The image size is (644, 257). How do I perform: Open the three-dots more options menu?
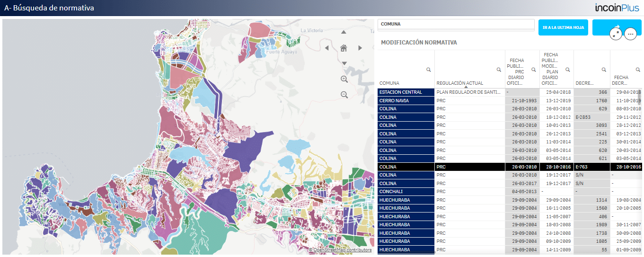(x=630, y=34)
